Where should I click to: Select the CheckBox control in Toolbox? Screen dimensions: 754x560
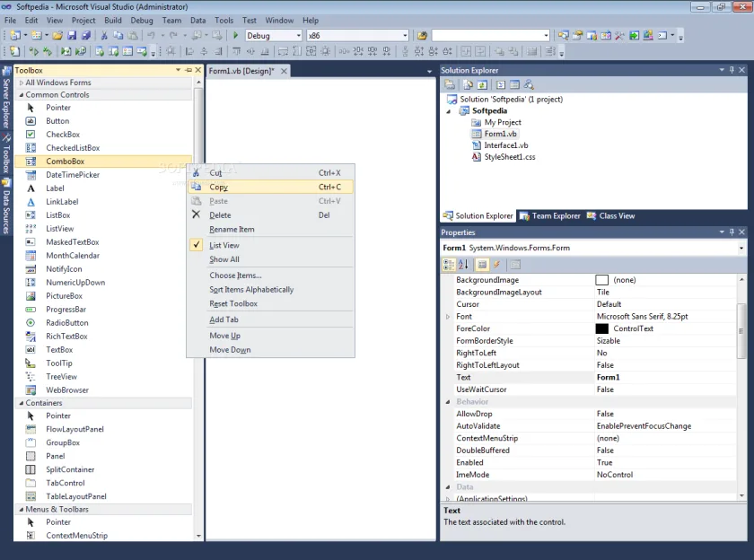click(63, 135)
